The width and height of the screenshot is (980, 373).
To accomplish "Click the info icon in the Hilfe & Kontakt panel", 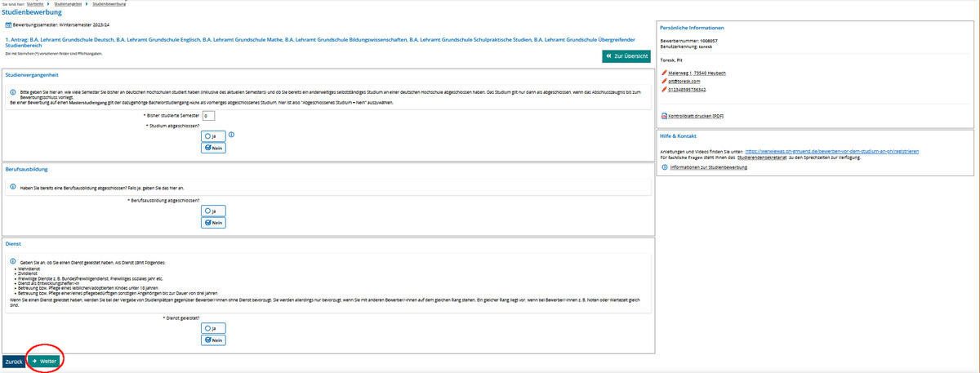I will pyautogui.click(x=665, y=167).
